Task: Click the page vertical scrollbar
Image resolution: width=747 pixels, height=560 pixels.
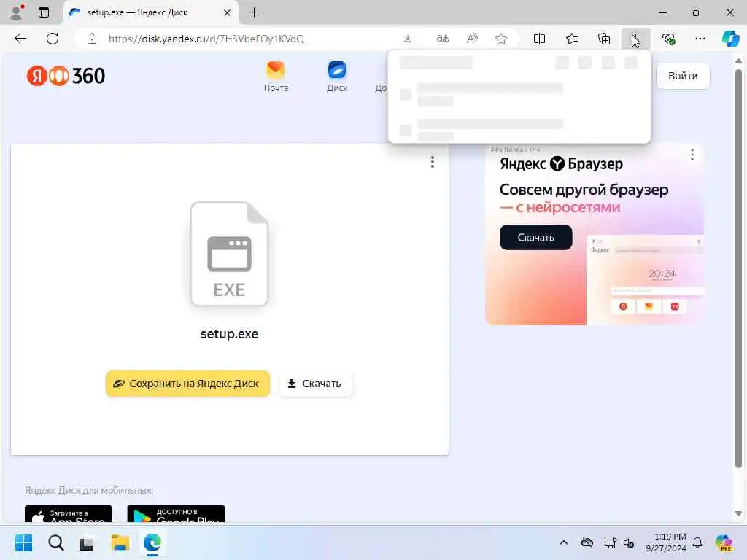Action: click(x=738, y=269)
